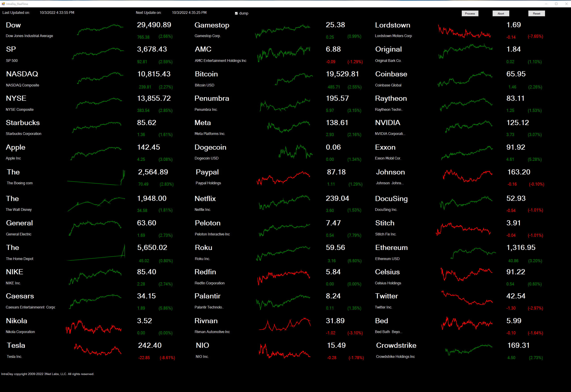Viewport: 571px width, 392px height.
Task: Click the Dow Jones green sparkline chart
Action: pos(100,29)
